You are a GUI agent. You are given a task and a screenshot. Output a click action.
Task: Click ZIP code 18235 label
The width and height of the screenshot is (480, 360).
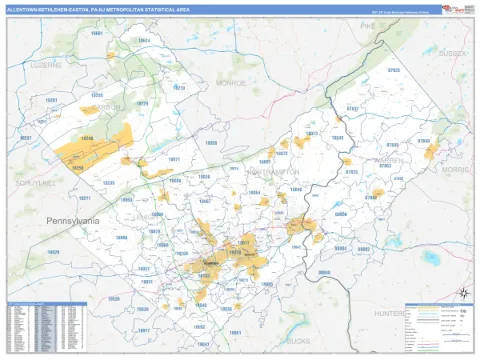(x=109, y=183)
